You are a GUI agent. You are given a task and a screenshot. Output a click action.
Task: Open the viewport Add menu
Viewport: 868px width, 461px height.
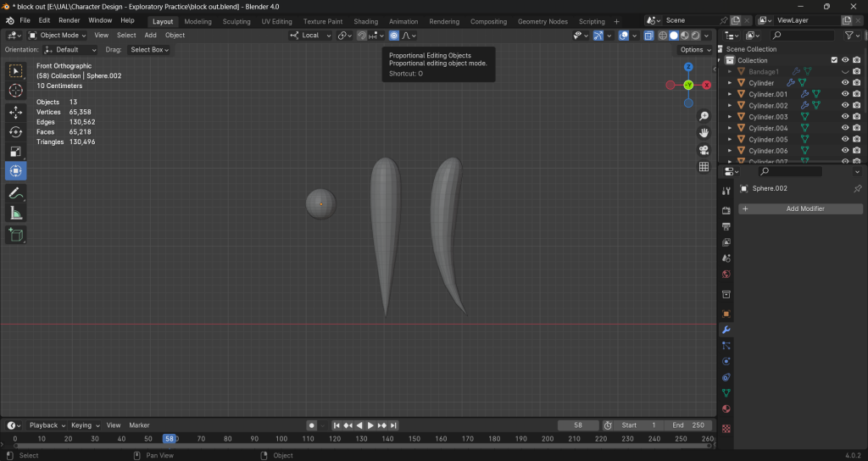[x=151, y=36]
